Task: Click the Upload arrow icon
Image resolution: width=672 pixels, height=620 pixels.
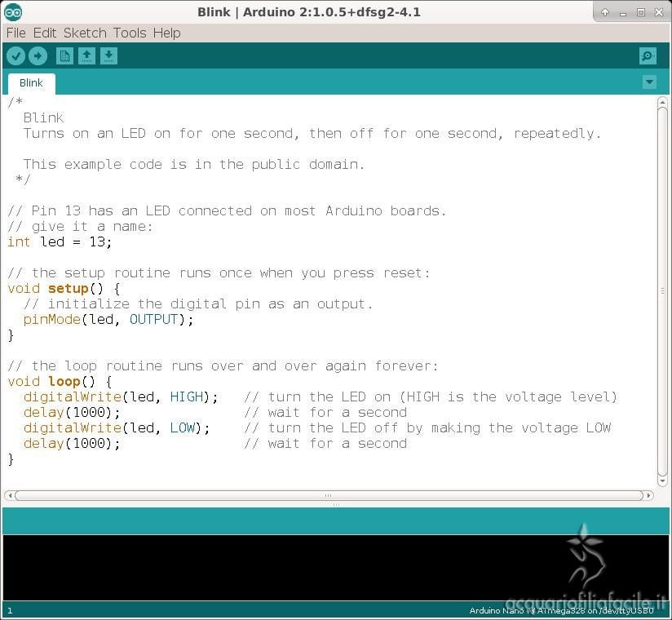Action: (38, 55)
